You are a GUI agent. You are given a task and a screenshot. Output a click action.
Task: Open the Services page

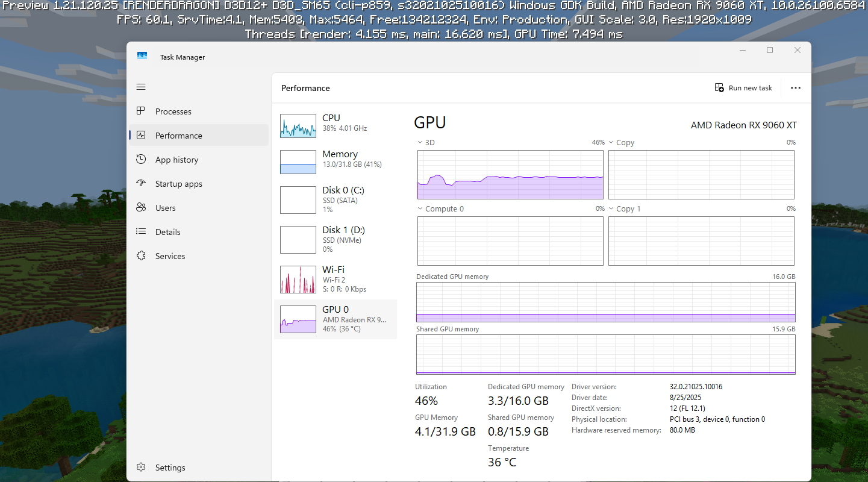coord(199,256)
